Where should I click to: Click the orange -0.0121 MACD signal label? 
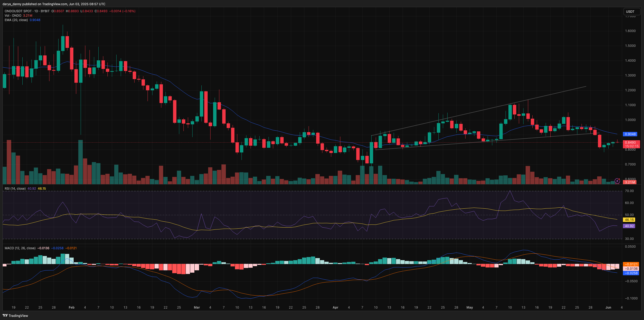pos(631,264)
